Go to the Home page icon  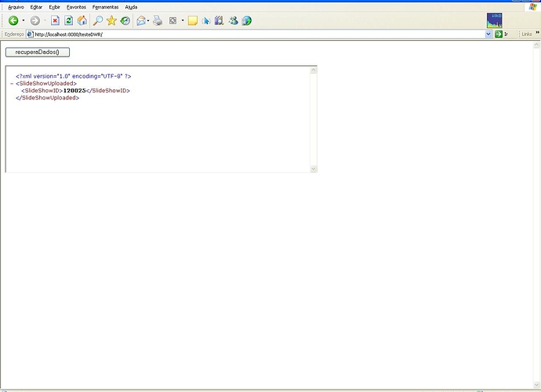tap(82, 20)
